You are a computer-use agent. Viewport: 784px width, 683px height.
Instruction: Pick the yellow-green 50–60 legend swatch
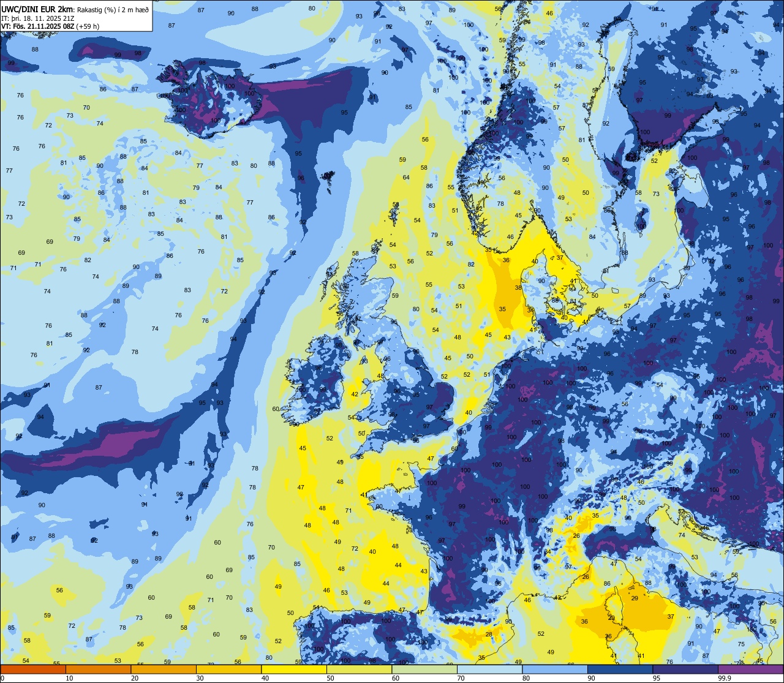pyautogui.click(x=359, y=670)
